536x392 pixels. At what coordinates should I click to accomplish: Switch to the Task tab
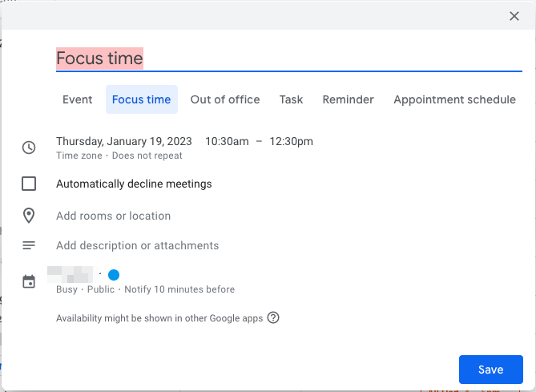point(291,99)
